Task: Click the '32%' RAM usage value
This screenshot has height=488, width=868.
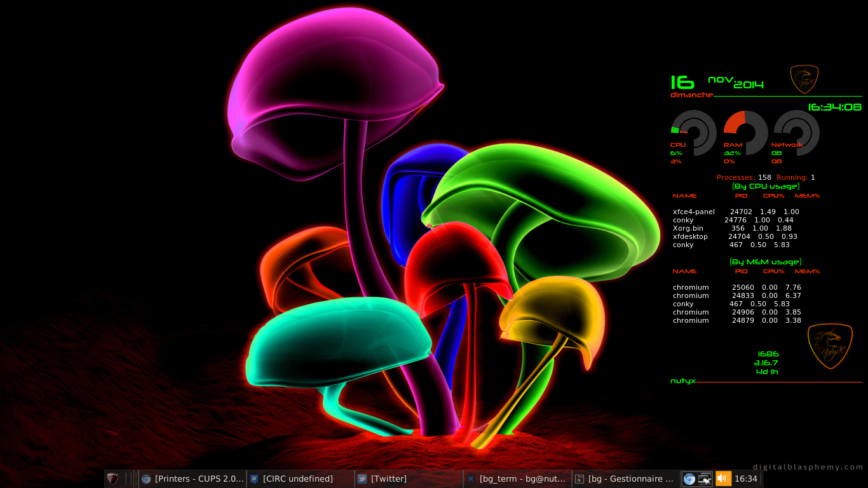Action: click(x=732, y=153)
